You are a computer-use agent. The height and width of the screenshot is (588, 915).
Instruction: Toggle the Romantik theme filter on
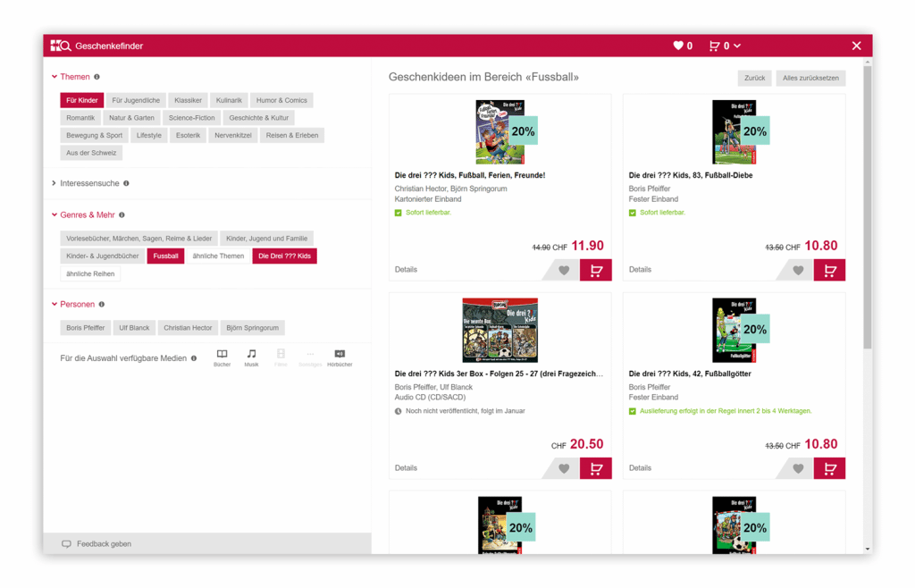(x=80, y=117)
